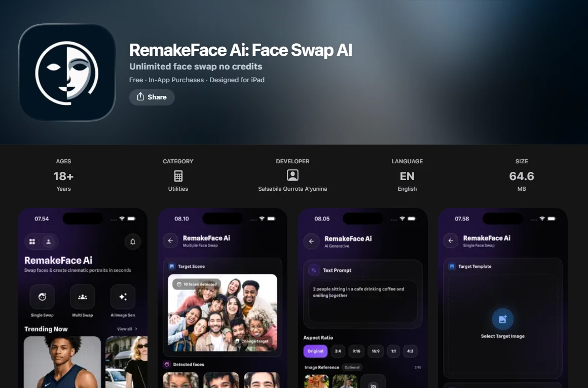Click the 18+ age rating

pyautogui.click(x=63, y=176)
